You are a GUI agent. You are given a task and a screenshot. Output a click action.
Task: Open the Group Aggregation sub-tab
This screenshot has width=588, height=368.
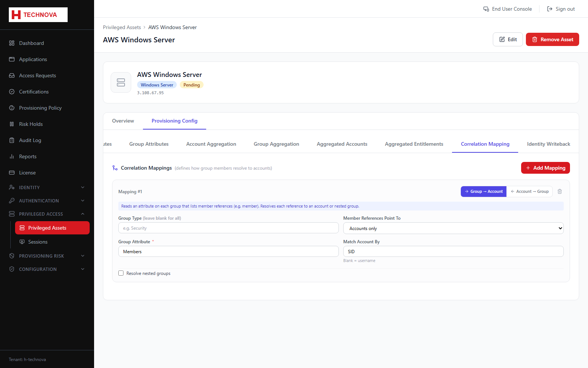tap(276, 144)
